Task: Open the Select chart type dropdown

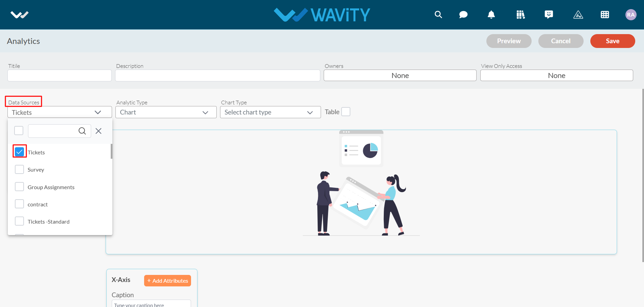Action: click(x=270, y=112)
